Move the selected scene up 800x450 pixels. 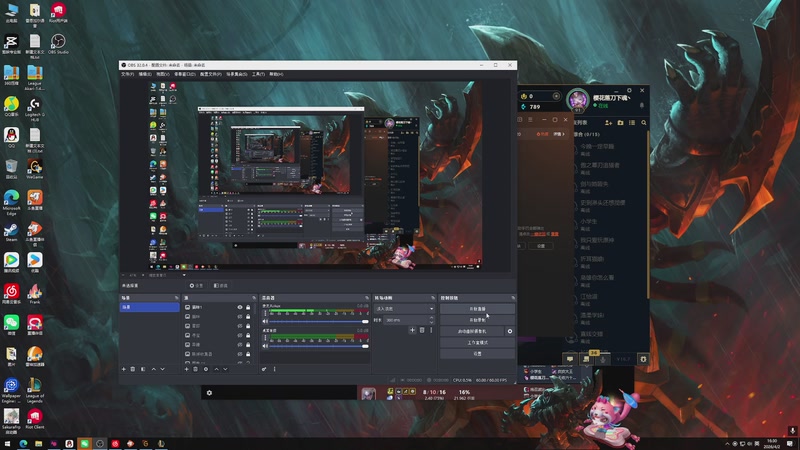[153, 369]
